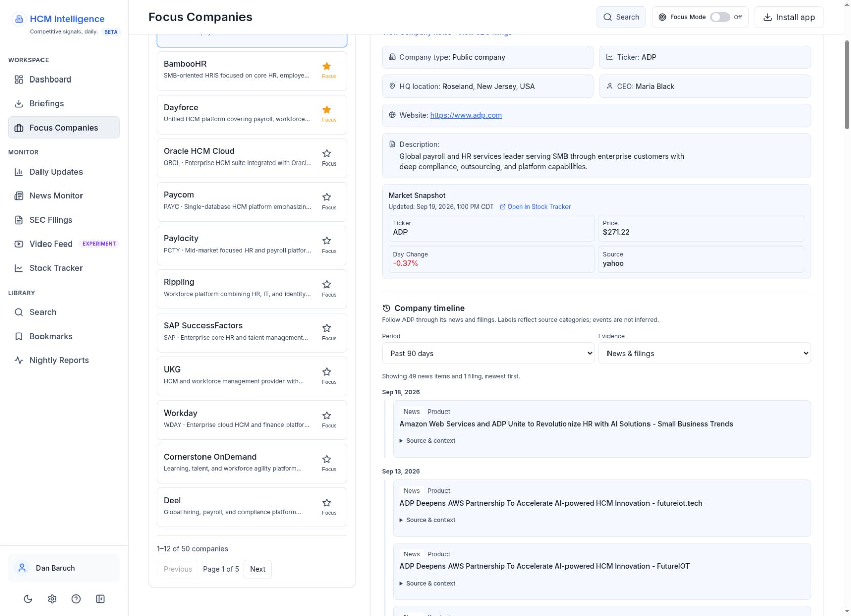Select the Workday company card
The width and height of the screenshot is (851, 616).
[x=252, y=420]
